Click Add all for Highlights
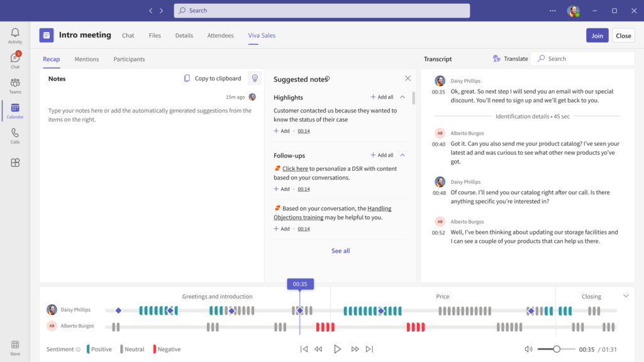Screen dimensions: 644x362 382,97
